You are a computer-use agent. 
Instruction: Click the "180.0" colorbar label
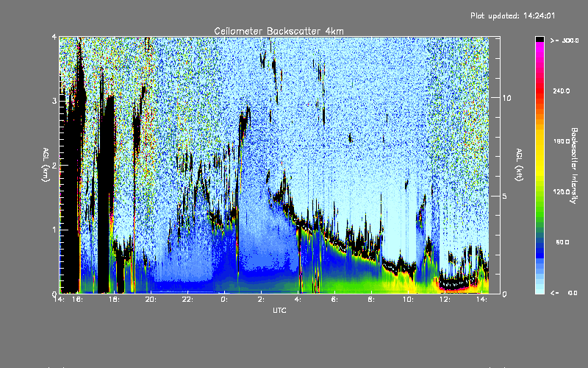562,141
